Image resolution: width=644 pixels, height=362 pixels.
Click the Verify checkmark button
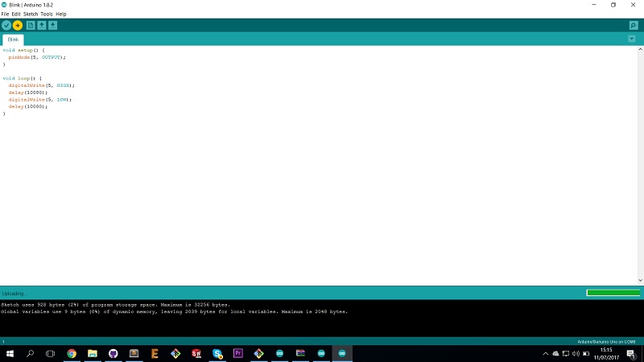[x=6, y=26]
